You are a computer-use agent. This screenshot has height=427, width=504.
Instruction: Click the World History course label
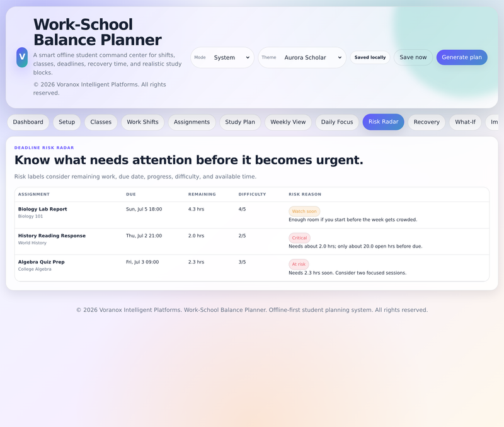click(x=32, y=243)
